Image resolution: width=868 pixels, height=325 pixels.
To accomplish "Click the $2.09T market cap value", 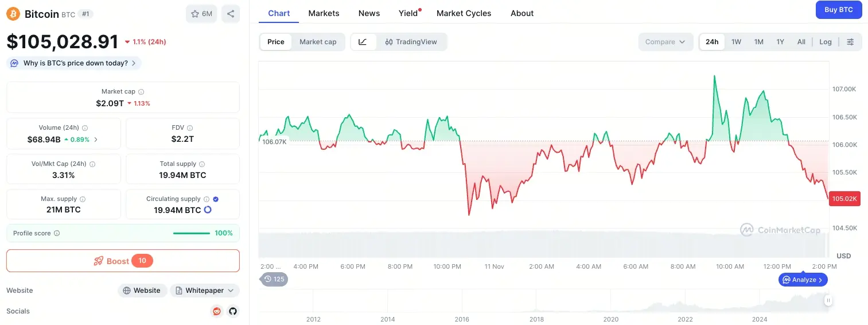I will (110, 103).
